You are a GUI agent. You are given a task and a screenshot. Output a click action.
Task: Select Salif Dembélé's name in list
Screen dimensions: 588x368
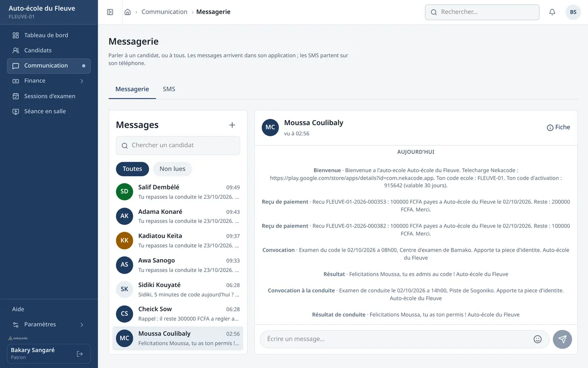point(159,187)
